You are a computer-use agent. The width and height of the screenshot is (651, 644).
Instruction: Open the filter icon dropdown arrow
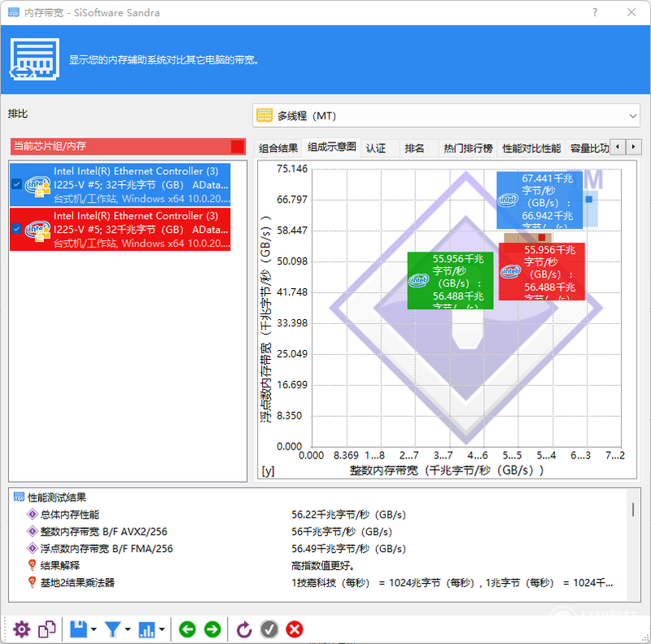coord(128,629)
